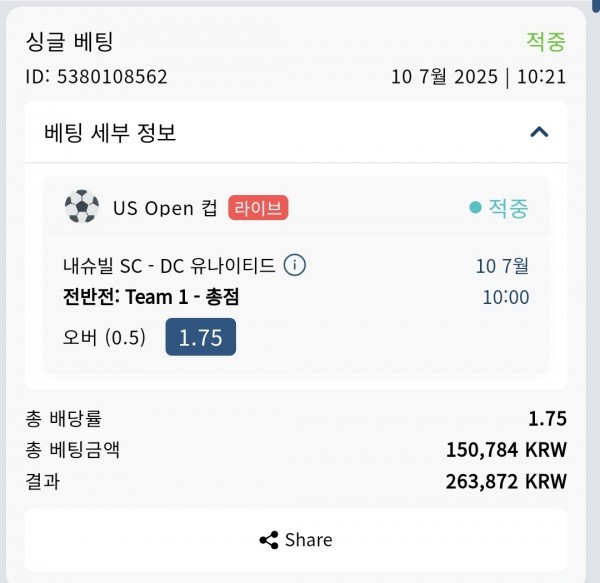Click the 베팅 세부 정보 header
Viewport: 600px width, 583px height.
coord(110,132)
